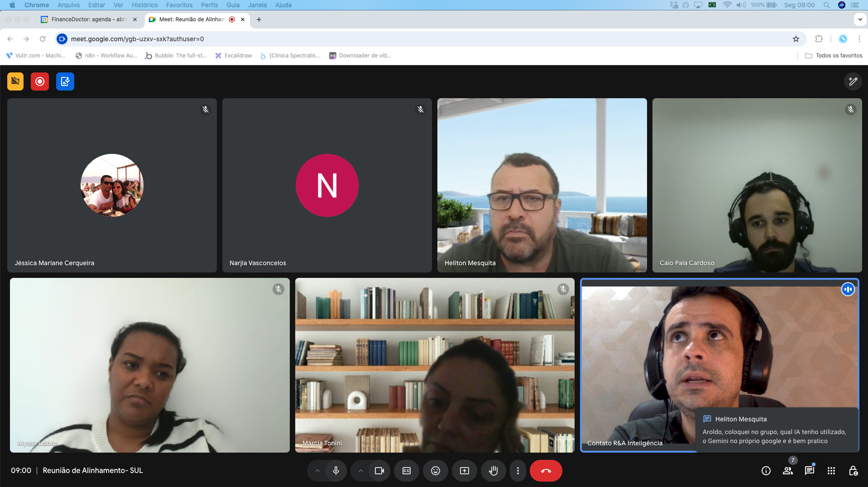Open the activities grid icon
Viewport: 868px width, 487px height.
click(x=831, y=471)
